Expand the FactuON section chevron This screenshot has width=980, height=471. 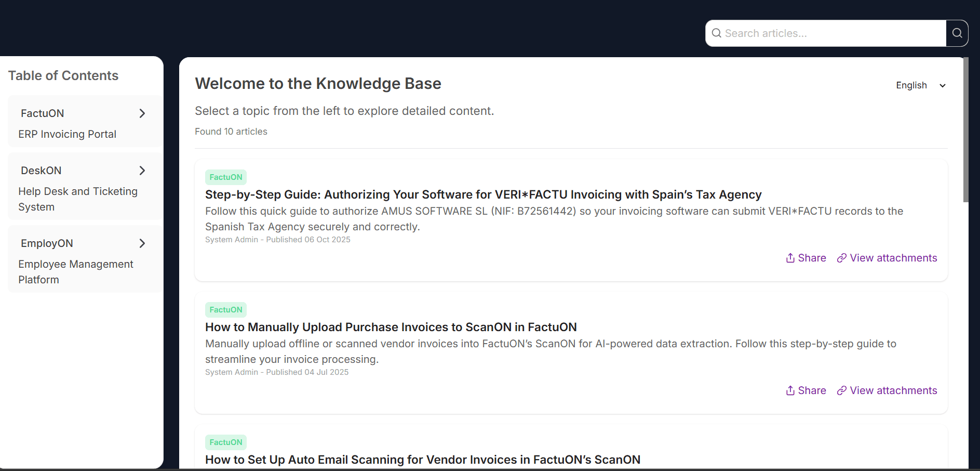(142, 113)
